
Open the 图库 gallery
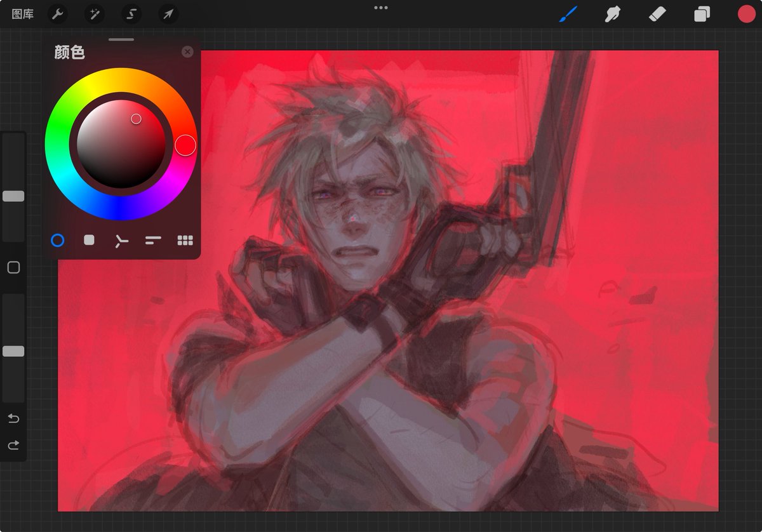[23, 14]
